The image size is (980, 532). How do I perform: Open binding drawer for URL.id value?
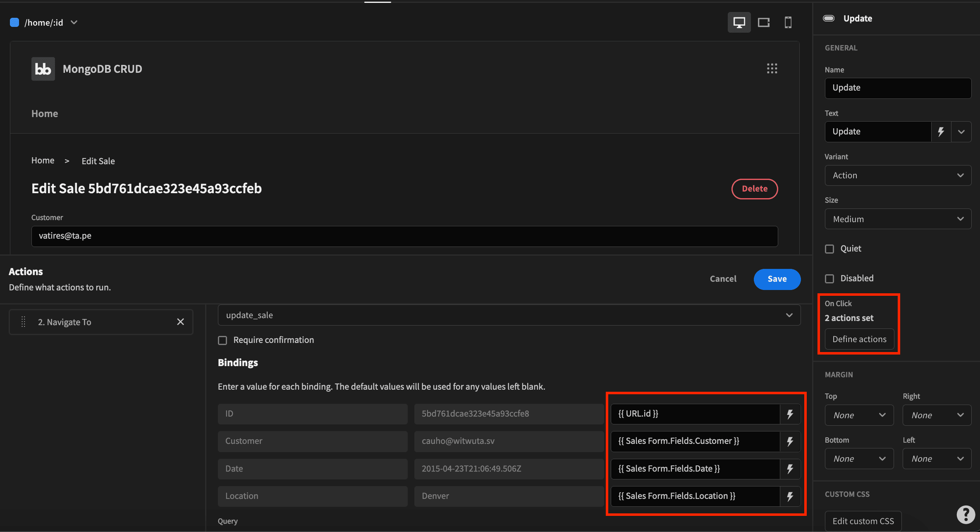(790, 414)
